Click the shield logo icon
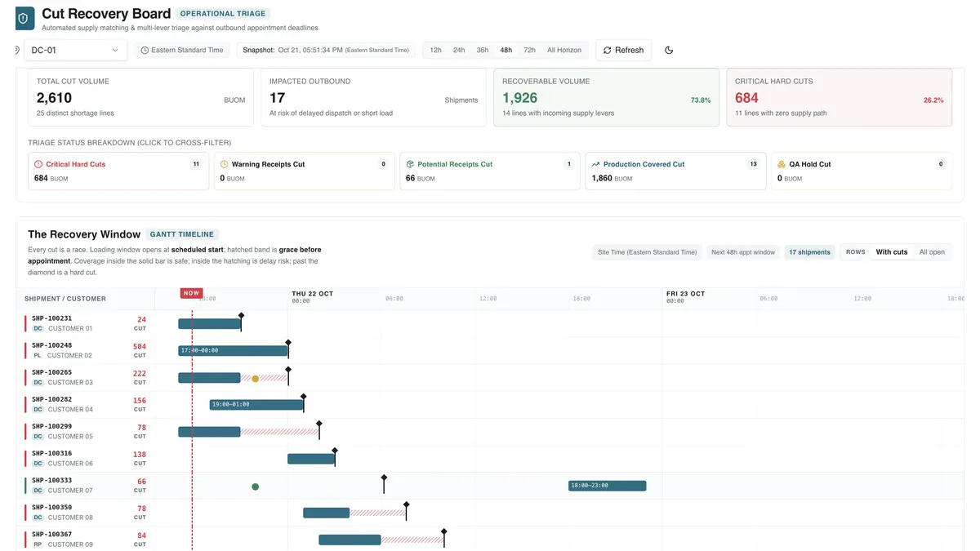Screen dimensions: 980x551 [x=25, y=19]
